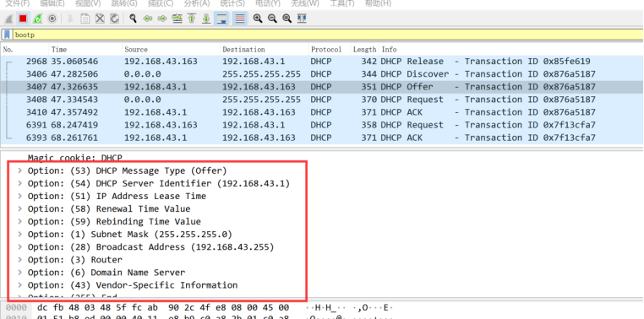644x319 pixels.
Task: Sort packets by the Protocol column header
Action: 326,49
